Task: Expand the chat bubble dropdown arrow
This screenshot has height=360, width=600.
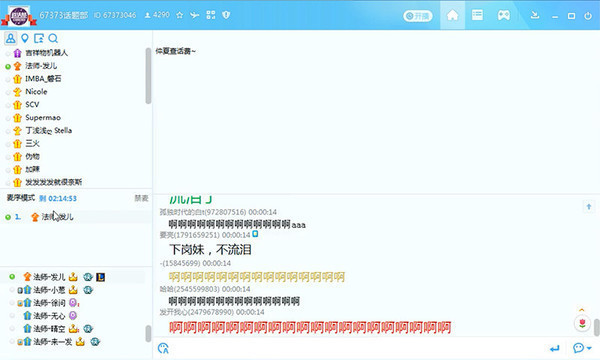Action: coord(589,348)
